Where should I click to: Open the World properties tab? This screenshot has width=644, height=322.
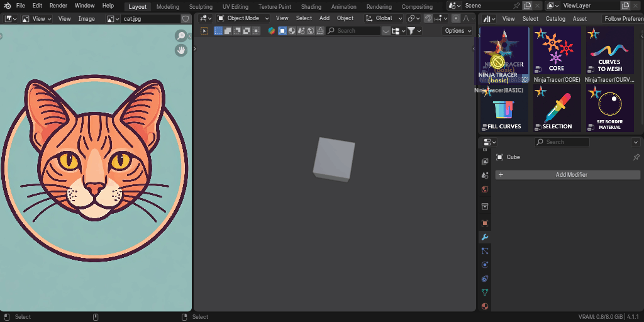tap(485, 189)
